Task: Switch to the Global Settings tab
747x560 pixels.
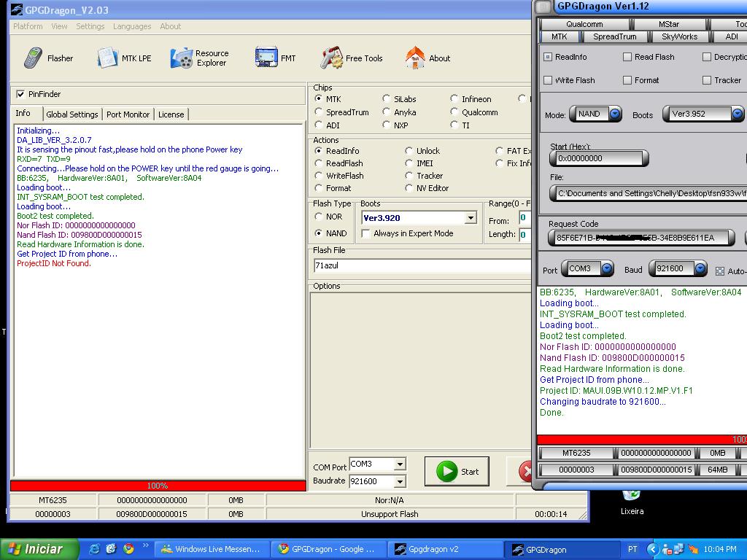Action: point(72,114)
